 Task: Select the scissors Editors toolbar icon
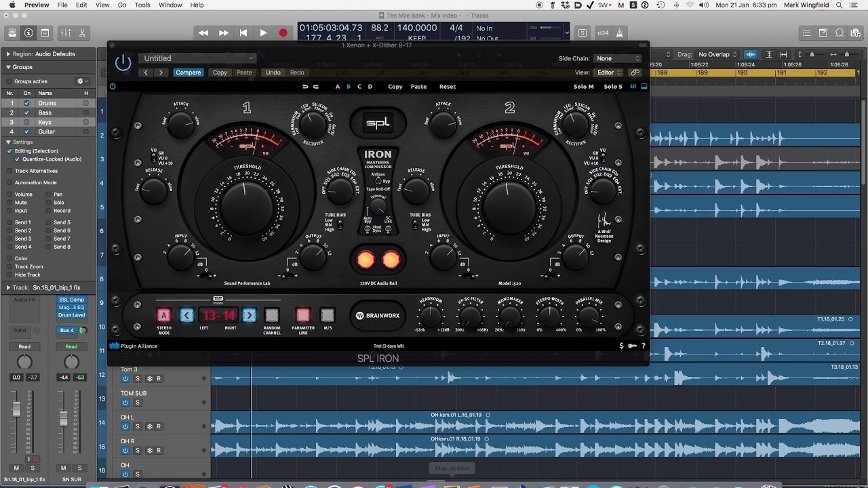pyautogui.click(x=82, y=33)
